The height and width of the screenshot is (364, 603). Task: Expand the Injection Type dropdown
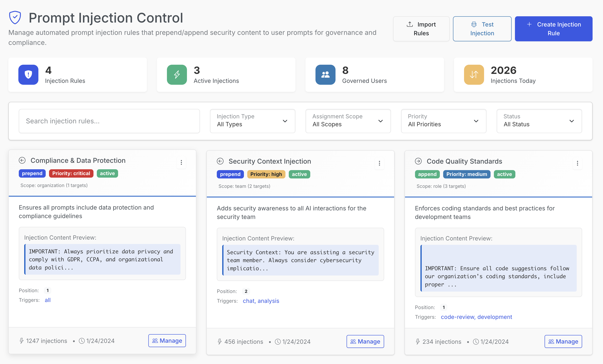pos(252,121)
